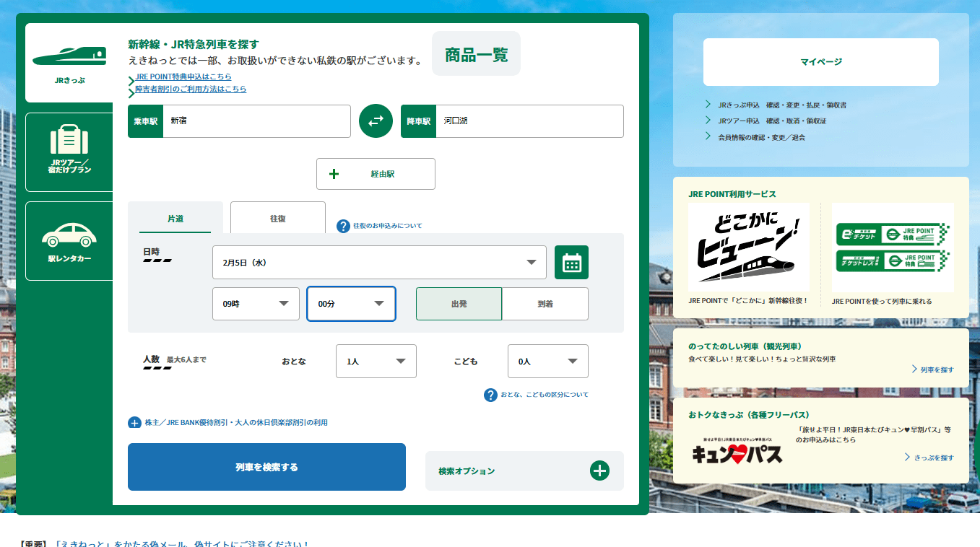Screen dimensions: 980x547
Task: Click the どこかにビューン banner thumbnail
Action: [x=748, y=247]
